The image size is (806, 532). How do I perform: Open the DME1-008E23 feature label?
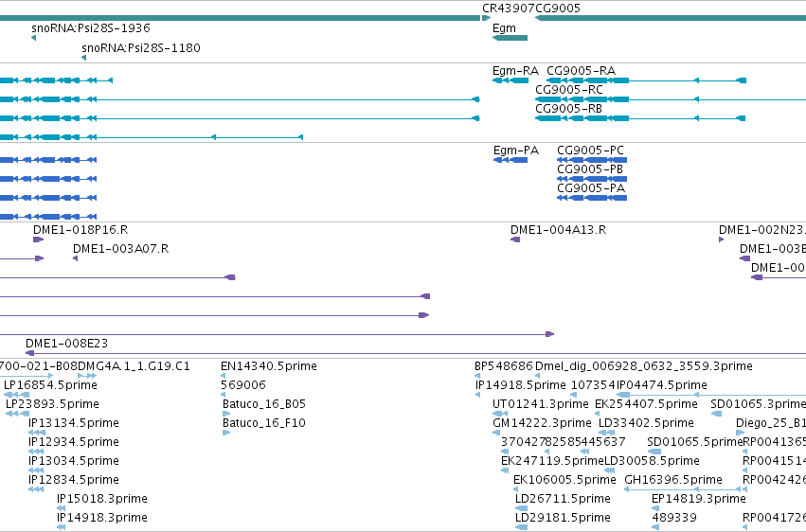[x=67, y=343]
